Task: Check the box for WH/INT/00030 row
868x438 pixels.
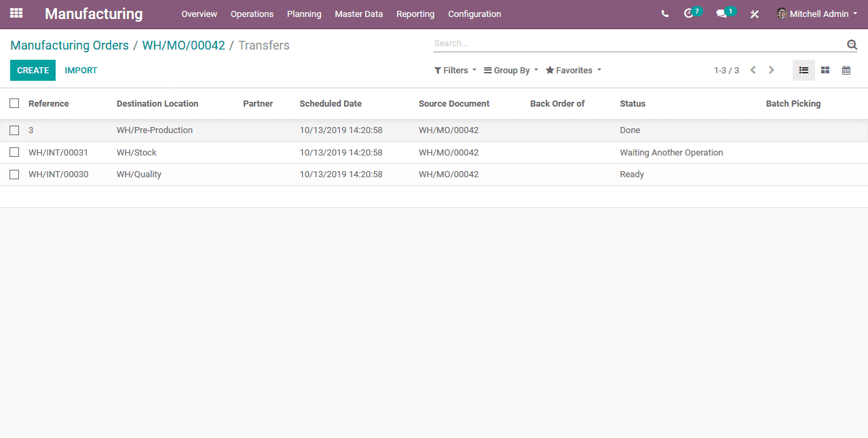Action: [14, 175]
